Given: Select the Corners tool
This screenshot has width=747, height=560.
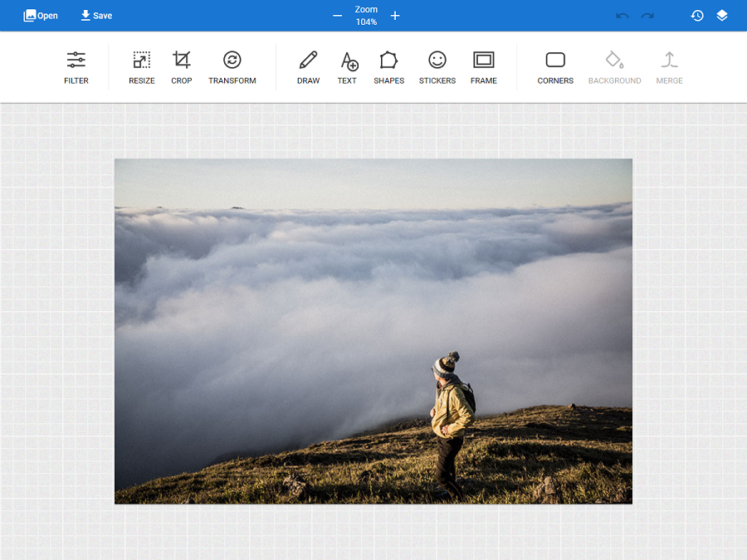Looking at the screenshot, I should (x=554, y=66).
